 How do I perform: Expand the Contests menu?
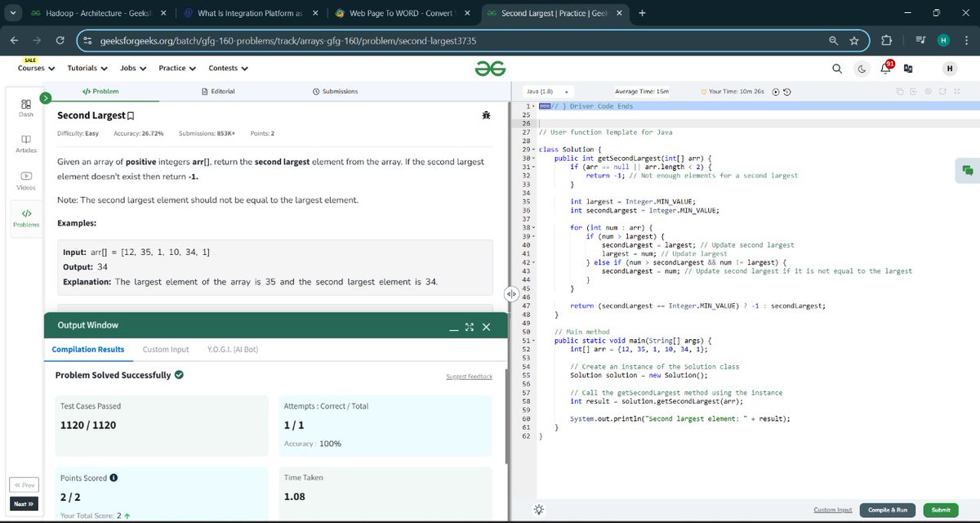pyautogui.click(x=228, y=69)
